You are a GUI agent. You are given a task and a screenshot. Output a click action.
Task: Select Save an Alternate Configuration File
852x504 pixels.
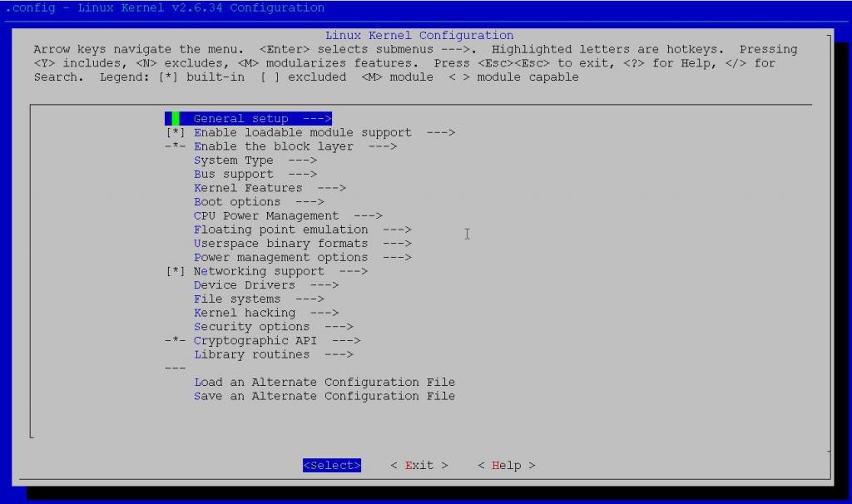324,396
